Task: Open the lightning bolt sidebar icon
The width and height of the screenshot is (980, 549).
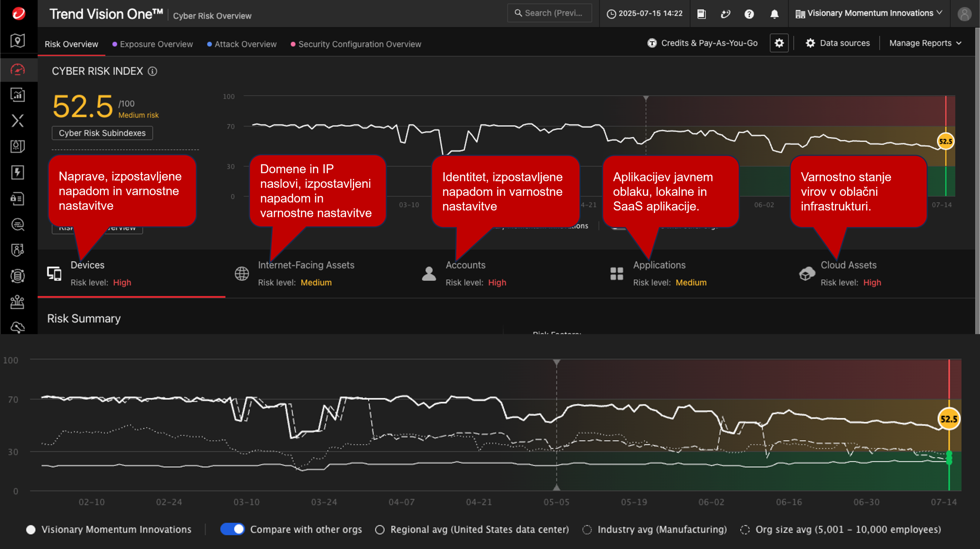Action: (x=18, y=172)
